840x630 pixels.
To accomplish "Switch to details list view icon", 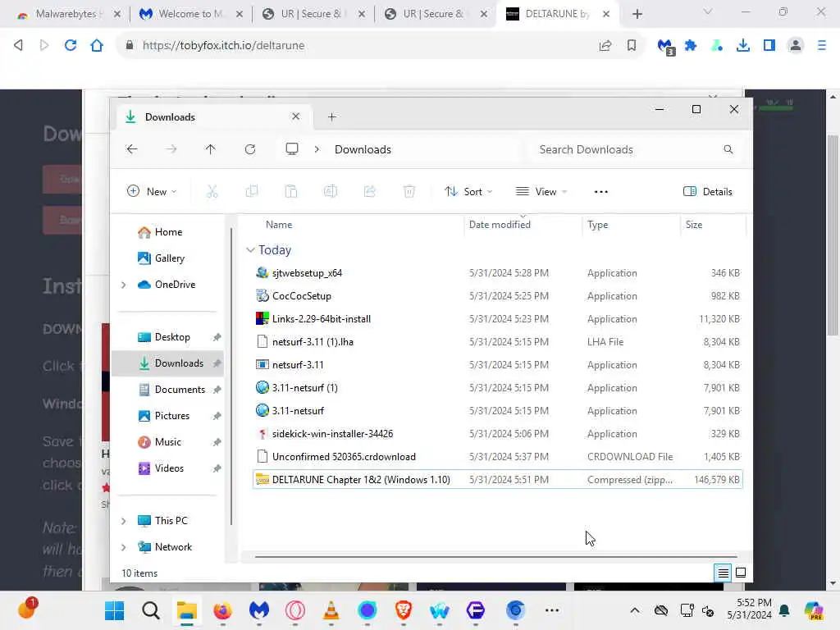I will [x=723, y=573].
